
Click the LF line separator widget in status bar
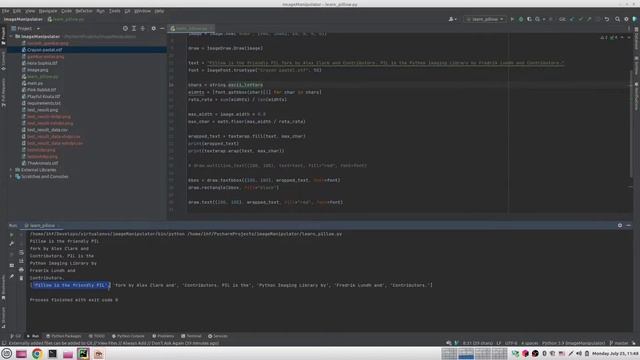click(x=498, y=343)
